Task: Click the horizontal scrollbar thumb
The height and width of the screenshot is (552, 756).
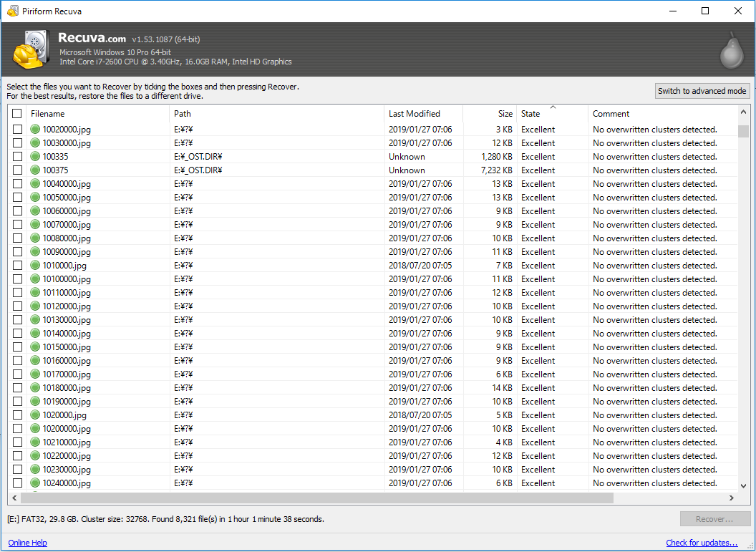Action: point(316,498)
